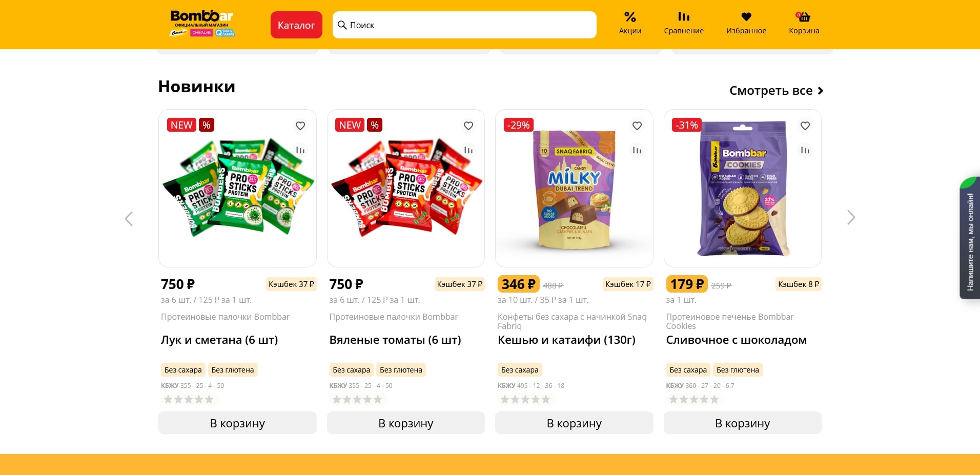Favorite the Кешью и катаифи candy

click(637, 126)
